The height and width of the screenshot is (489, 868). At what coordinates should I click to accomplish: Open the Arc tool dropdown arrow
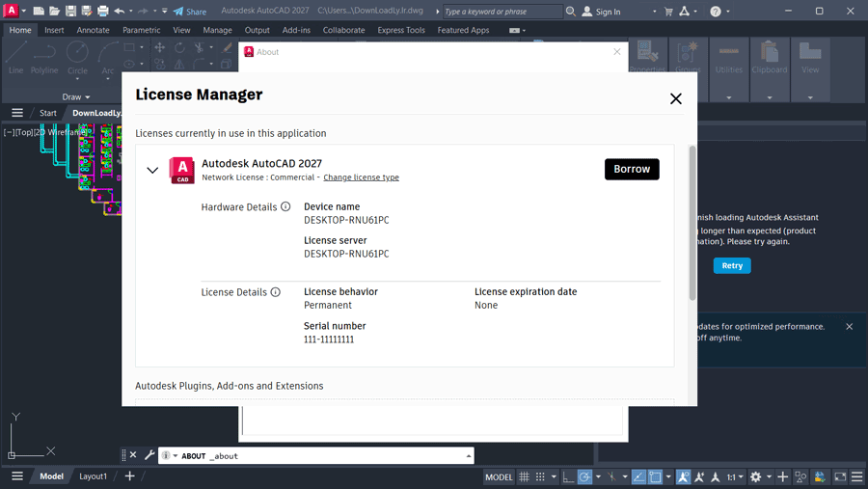point(107,79)
